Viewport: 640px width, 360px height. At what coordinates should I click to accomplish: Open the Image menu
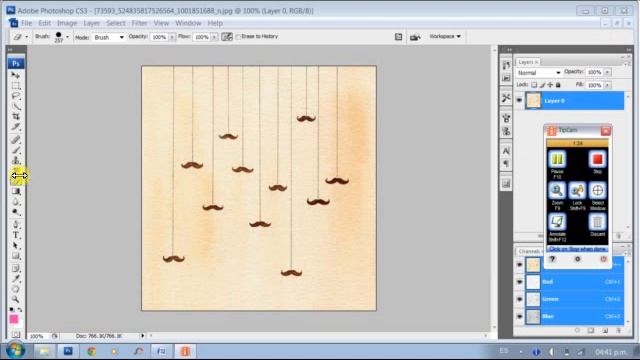click(67, 23)
